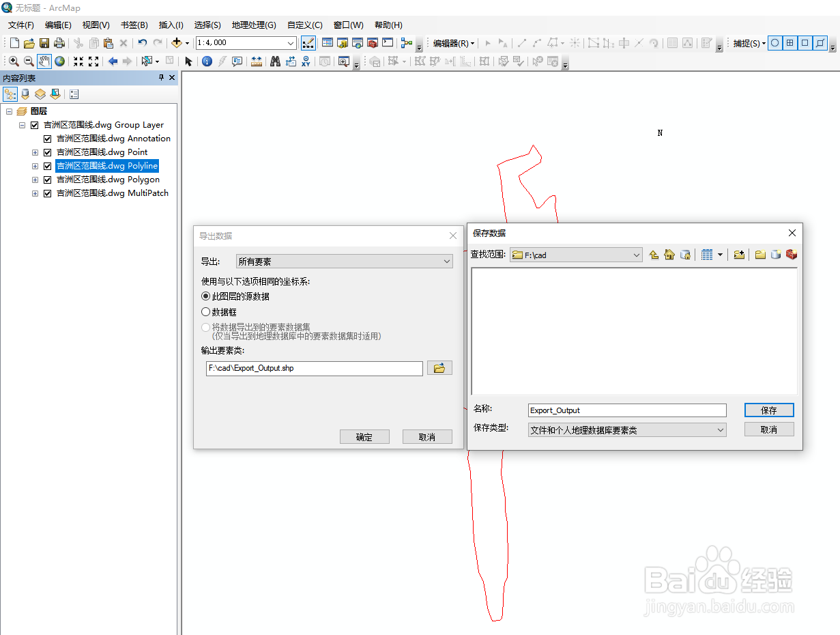Expand the dwg Polygon layer node
This screenshot has width=840, height=635.
pyautogui.click(x=35, y=180)
